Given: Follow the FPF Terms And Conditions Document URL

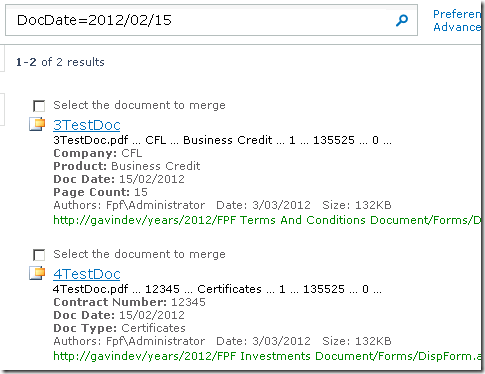Looking at the screenshot, I should click(x=267, y=220).
